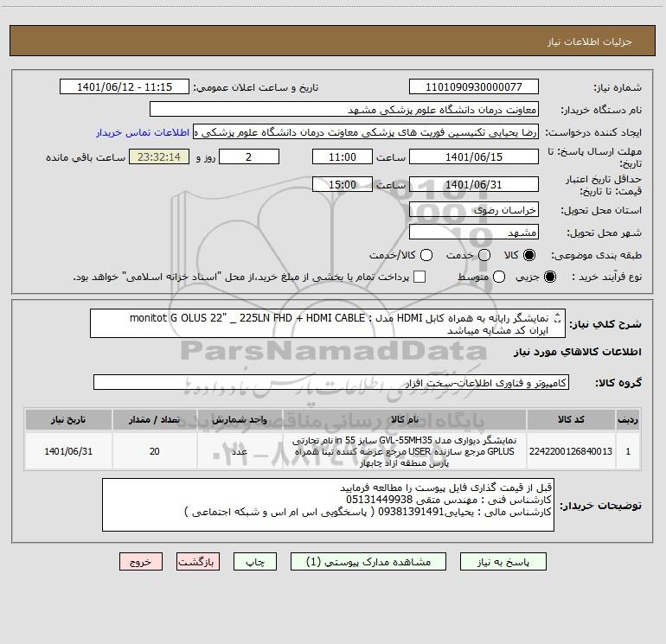Click the خروج exit button
This screenshot has height=644, width=666.
[x=141, y=562]
